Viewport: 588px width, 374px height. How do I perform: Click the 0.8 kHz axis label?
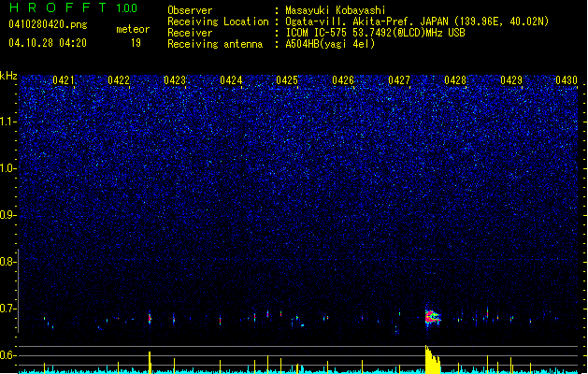click(x=8, y=262)
